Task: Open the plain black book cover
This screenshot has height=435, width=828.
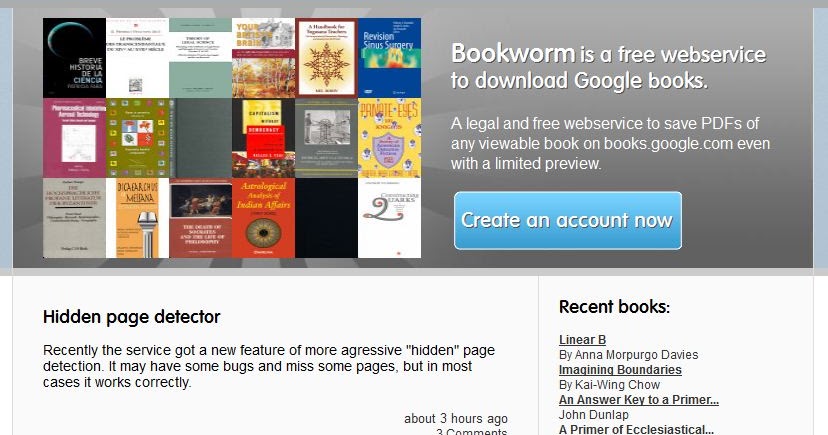Action: pyautogui.click(x=326, y=218)
